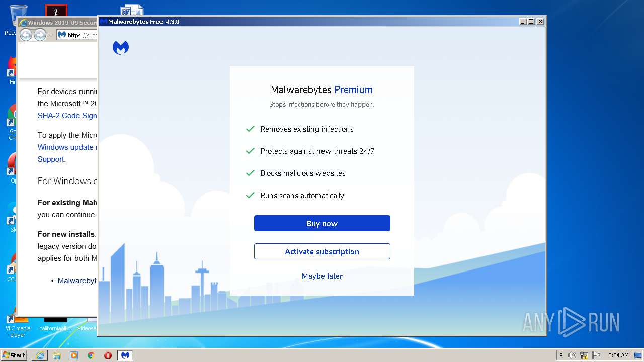Close the Malwarebytes Free window
The height and width of the screenshot is (362, 644).
coord(540,22)
